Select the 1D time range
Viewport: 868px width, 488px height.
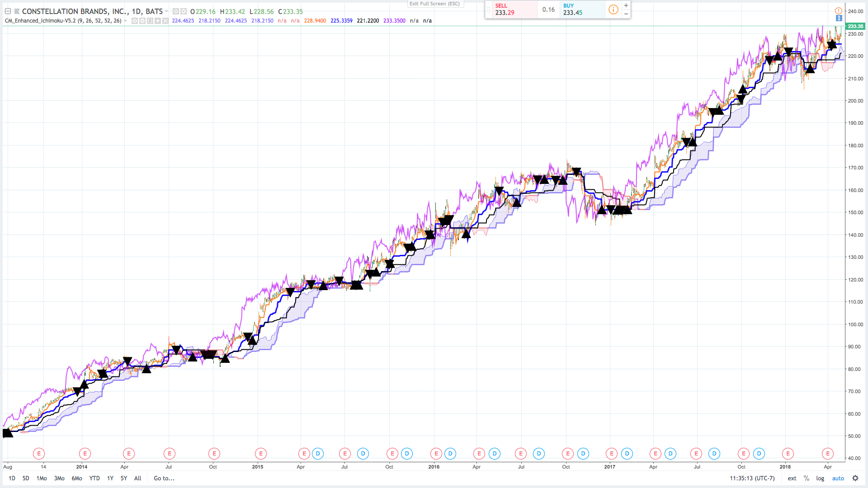coord(12,478)
